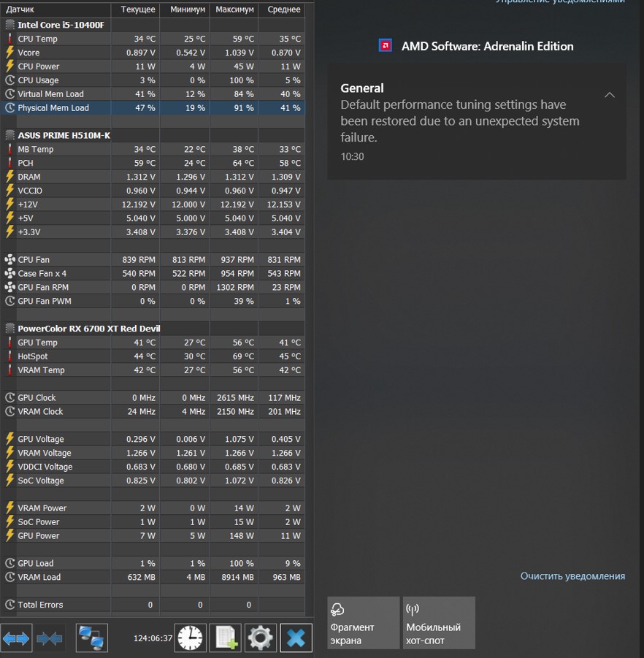Image resolution: width=644 pixels, height=658 pixels.
Task: Click the fan icon beside Case Fan x 4
Action: tap(9, 273)
